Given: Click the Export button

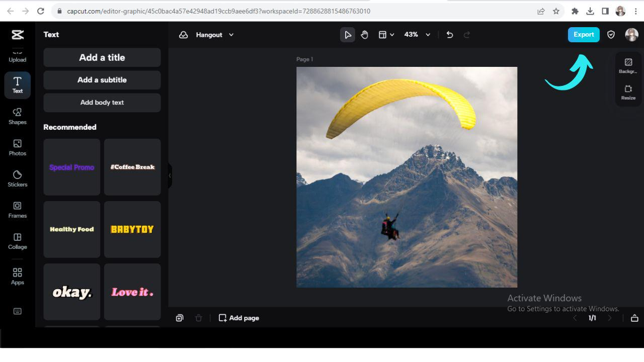Looking at the screenshot, I should pyautogui.click(x=583, y=34).
